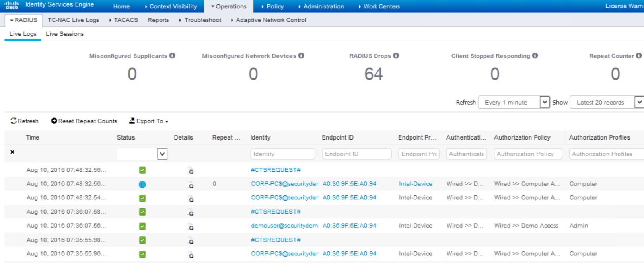Click the 'Admin' authorization profile cell
The width and height of the screenshot is (644, 263).
click(x=578, y=226)
